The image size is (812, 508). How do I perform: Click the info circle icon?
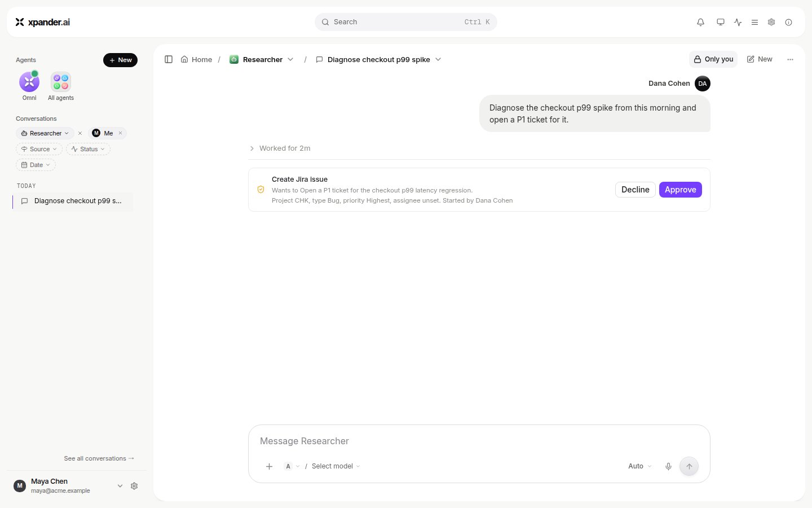click(788, 22)
